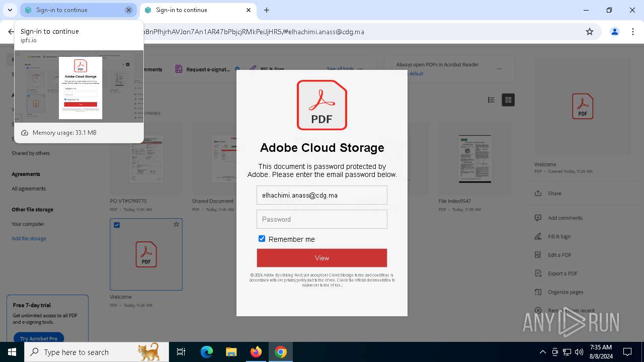
Task: Toggle the Welcome file selection checkbox
Action: tap(117, 225)
